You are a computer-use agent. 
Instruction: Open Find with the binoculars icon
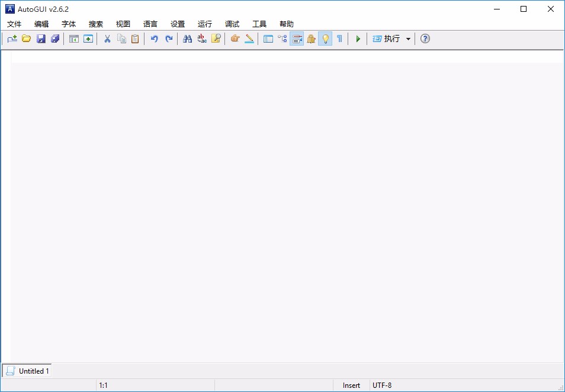point(187,38)
